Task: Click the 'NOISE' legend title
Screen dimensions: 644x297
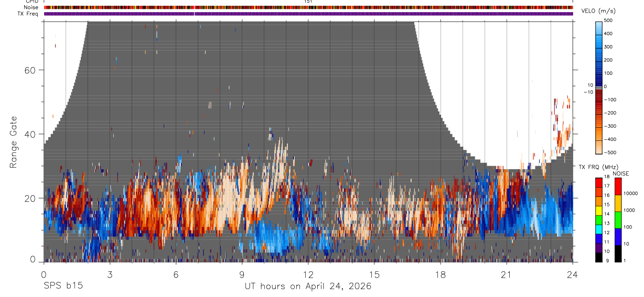Action: click(620, 173)
